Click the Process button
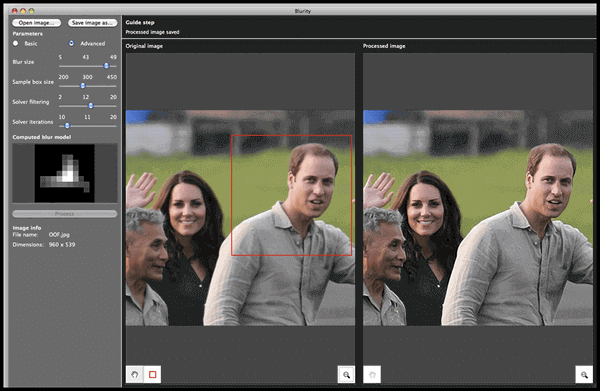Screen dimensions: 600x391 click(65, 214)
